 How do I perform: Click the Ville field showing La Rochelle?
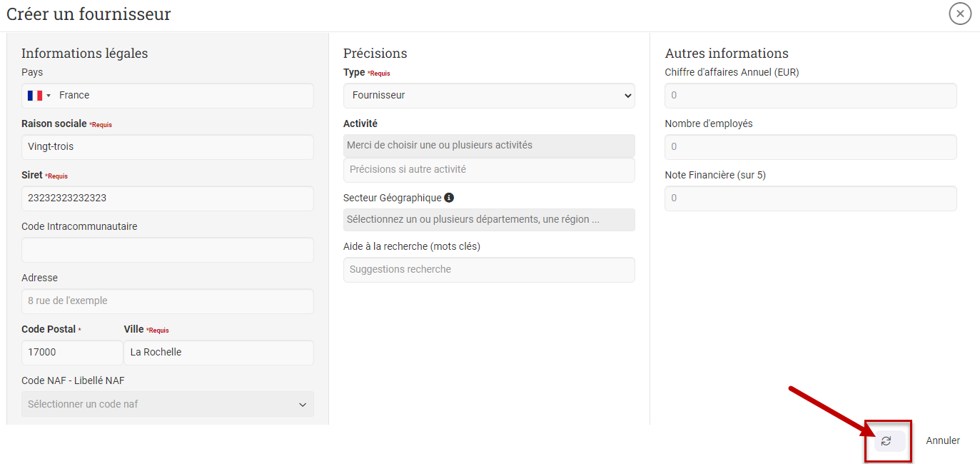[218, 353]
